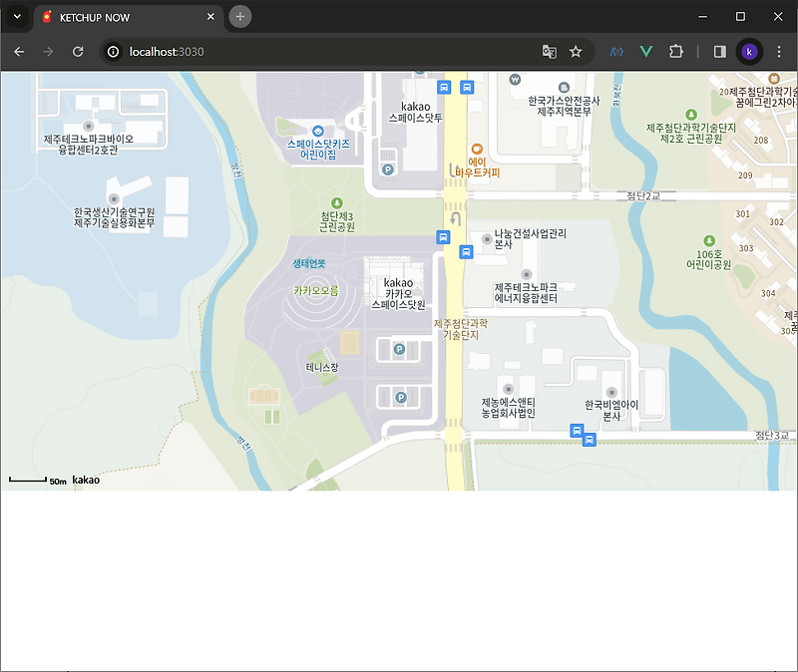Click the bus stop icon near 나눔건설사업관리 본사
This screenshot has height=672, width=798.
[x=465, y=251]
